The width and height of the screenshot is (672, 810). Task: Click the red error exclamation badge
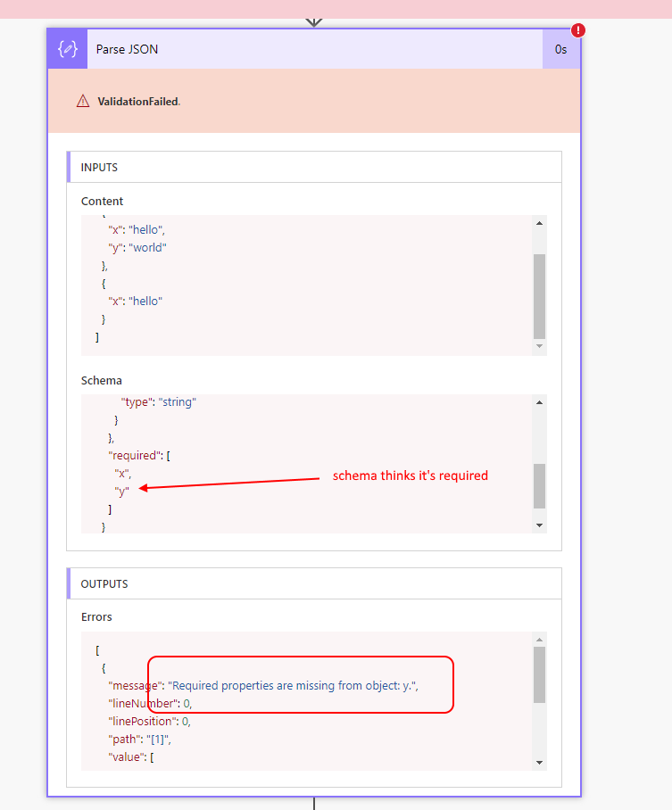578,30
